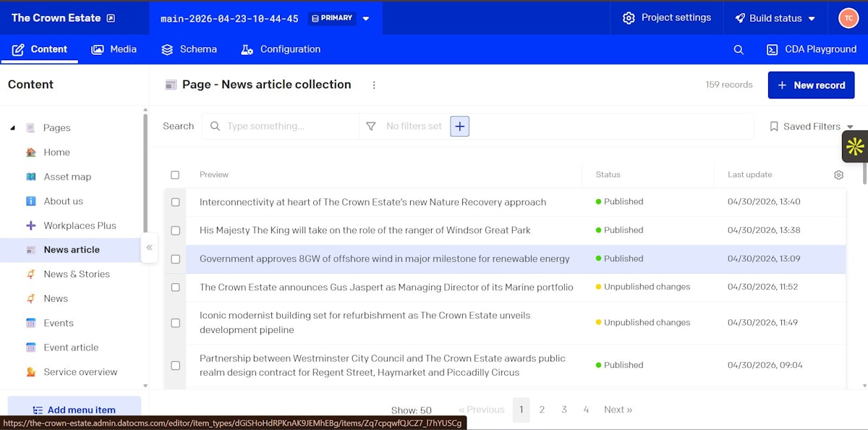Open the Saved Filters dropdown
868x430 pixels.
tap(812, 126)
